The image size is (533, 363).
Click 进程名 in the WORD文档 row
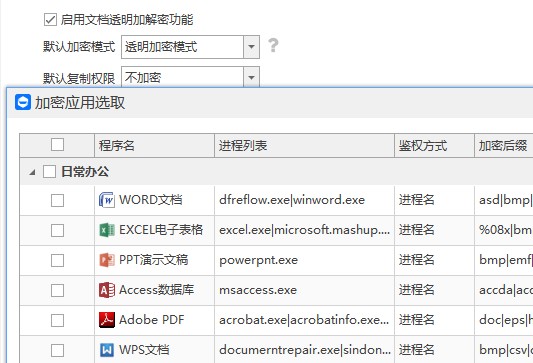[417, 200]
